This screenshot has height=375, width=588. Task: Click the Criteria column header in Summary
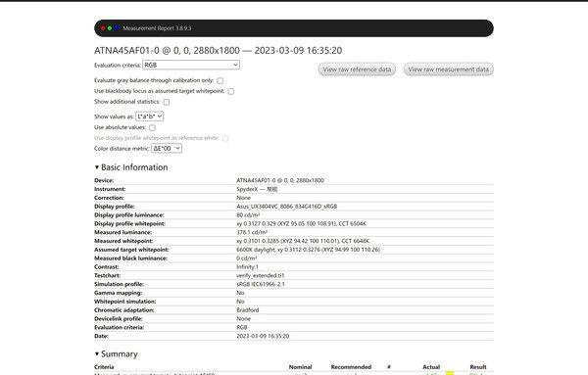tap(104, 367)
